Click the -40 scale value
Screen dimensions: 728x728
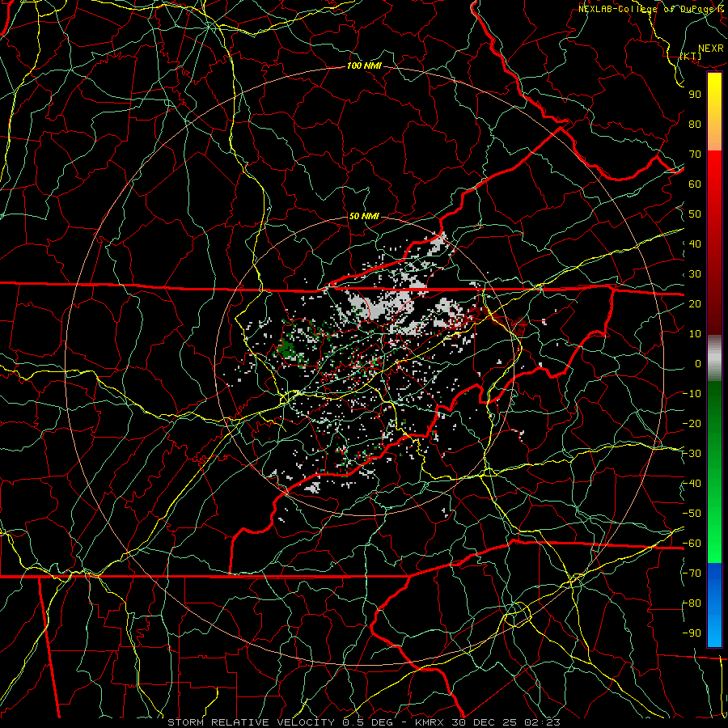coord(692,484)
